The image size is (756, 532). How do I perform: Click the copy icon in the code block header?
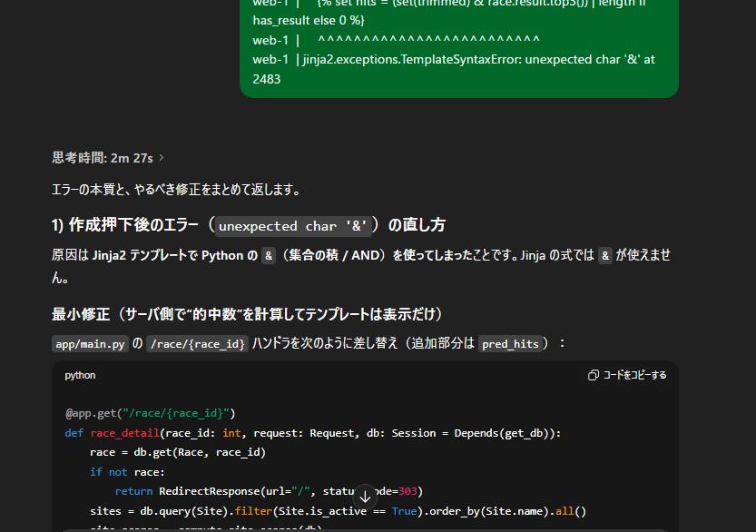pos(593,375)
